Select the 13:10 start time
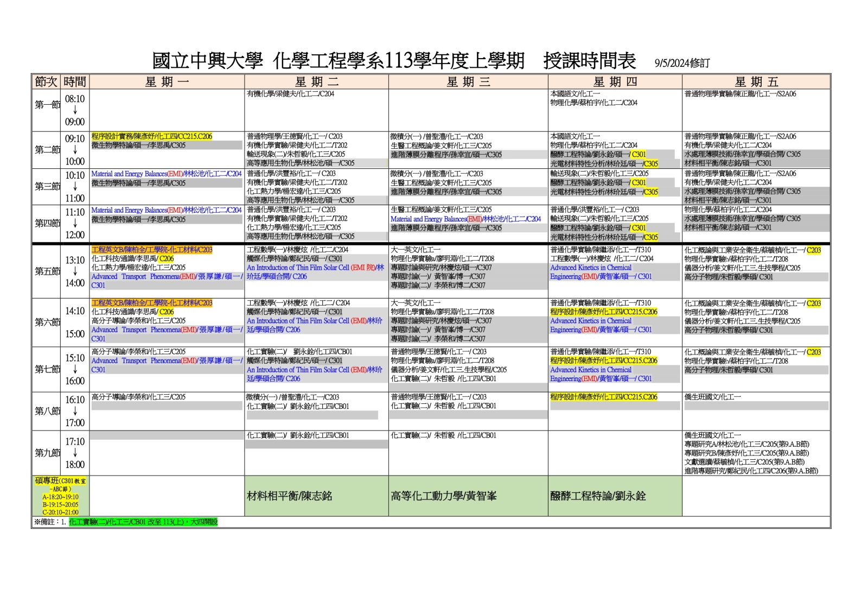The width and height of the screenshot is (868, 614). 75,260
